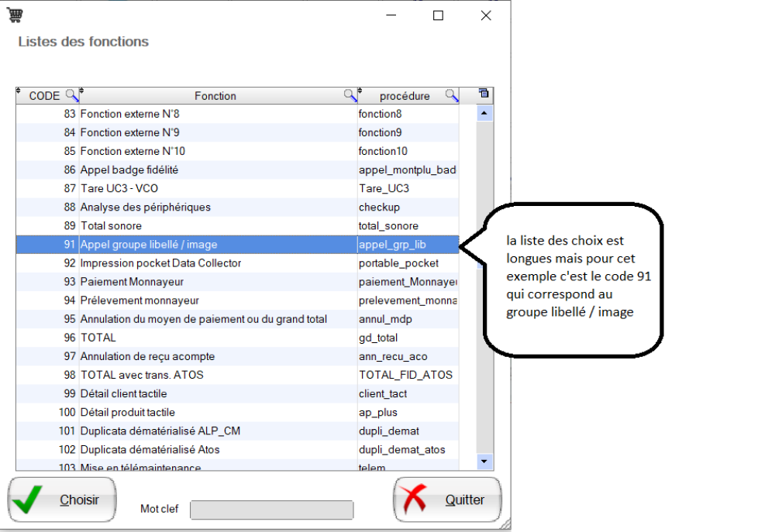Click the Mot clef input field
Screen dimensions: 775x532
point(271,510)
